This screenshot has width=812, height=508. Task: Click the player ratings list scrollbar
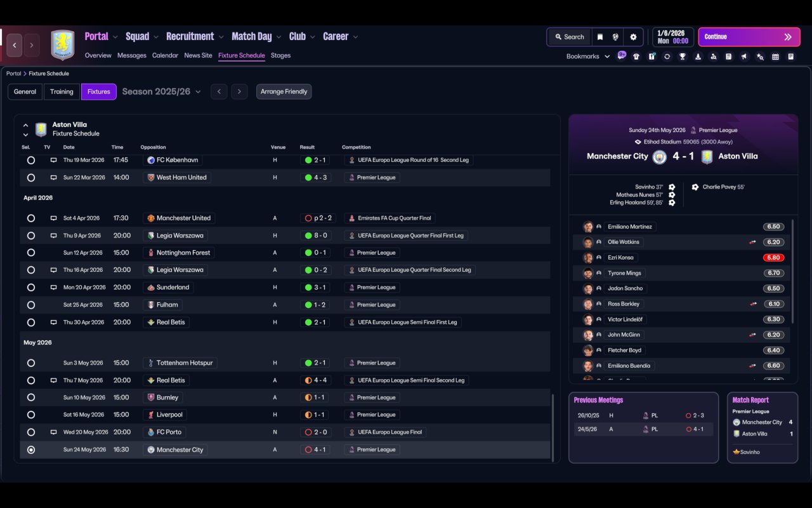tap(793, 272)
